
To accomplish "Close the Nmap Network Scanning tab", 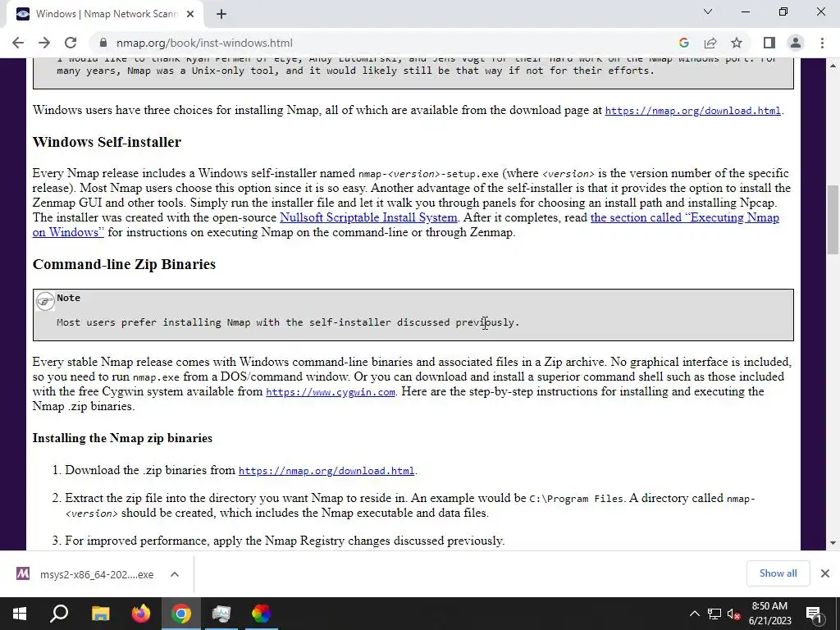I will (190, 15).
